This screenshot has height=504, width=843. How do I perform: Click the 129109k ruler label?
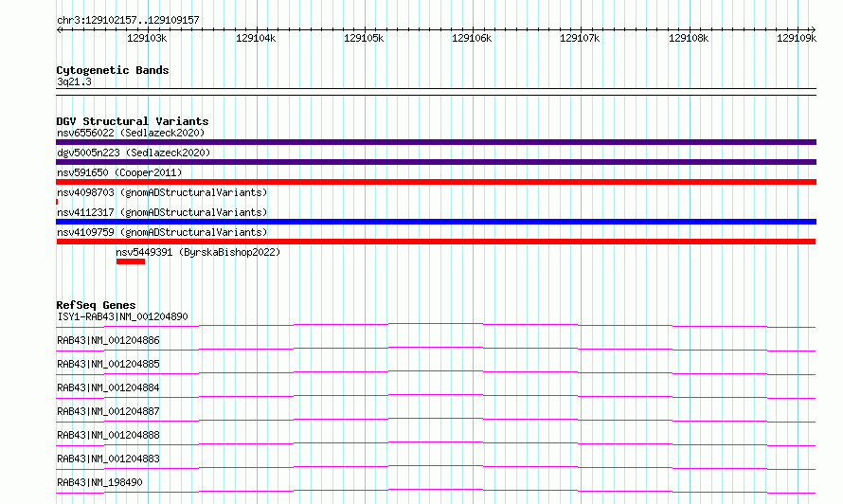click(797, 38)
